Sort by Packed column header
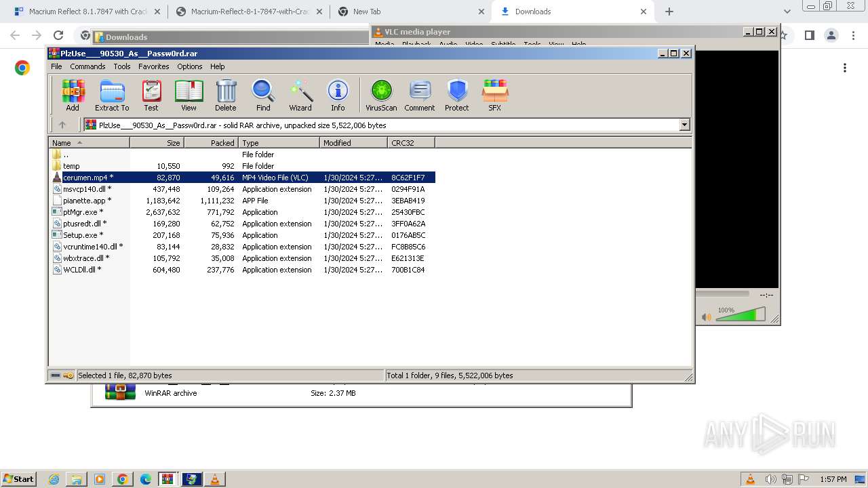Image resolution: width=868 pixels, height=488 pixels. pyautogui.click(x=211, y=143)
